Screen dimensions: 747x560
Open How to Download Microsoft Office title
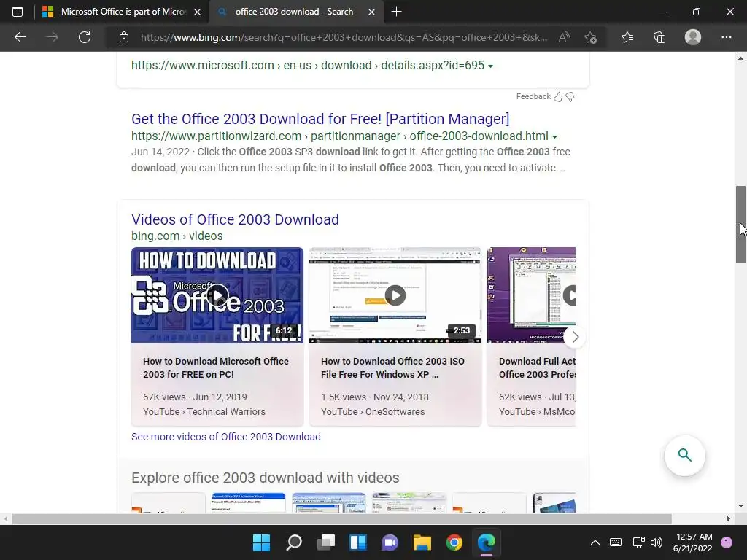coord(216,367)
